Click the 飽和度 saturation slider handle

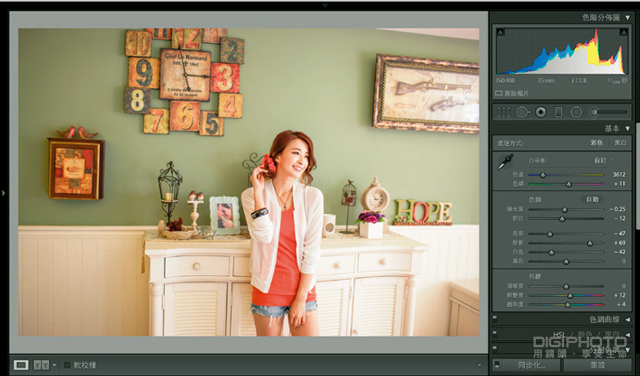(567, 305)
